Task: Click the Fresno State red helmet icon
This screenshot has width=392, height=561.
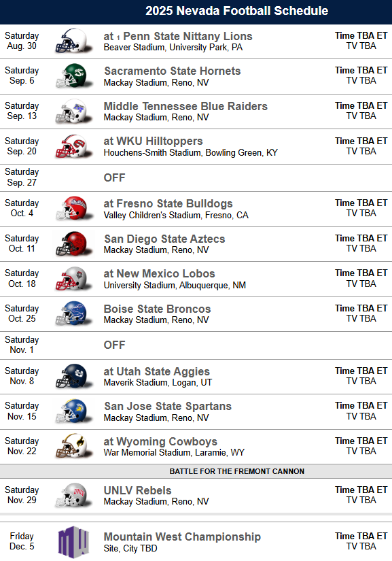Action: tap(73, 208)
